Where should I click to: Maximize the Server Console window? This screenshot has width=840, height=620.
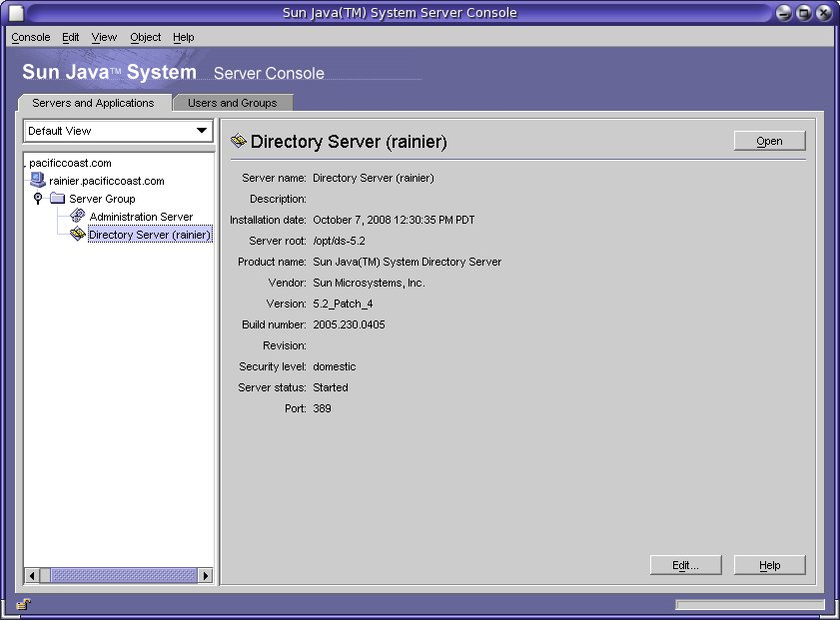coord(804,13)
